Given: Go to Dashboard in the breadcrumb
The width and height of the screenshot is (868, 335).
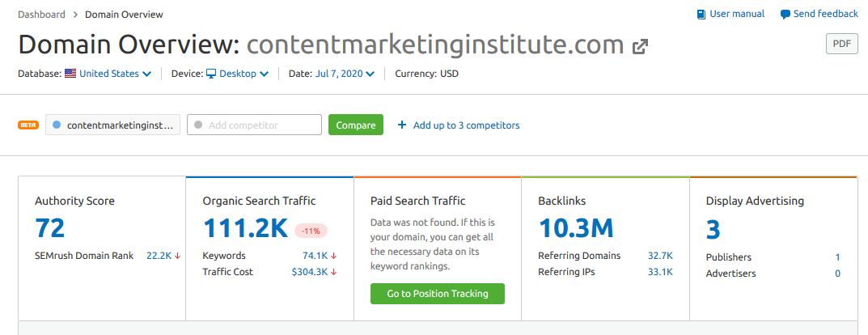Looking at the screenshot, I should [42, 15].
